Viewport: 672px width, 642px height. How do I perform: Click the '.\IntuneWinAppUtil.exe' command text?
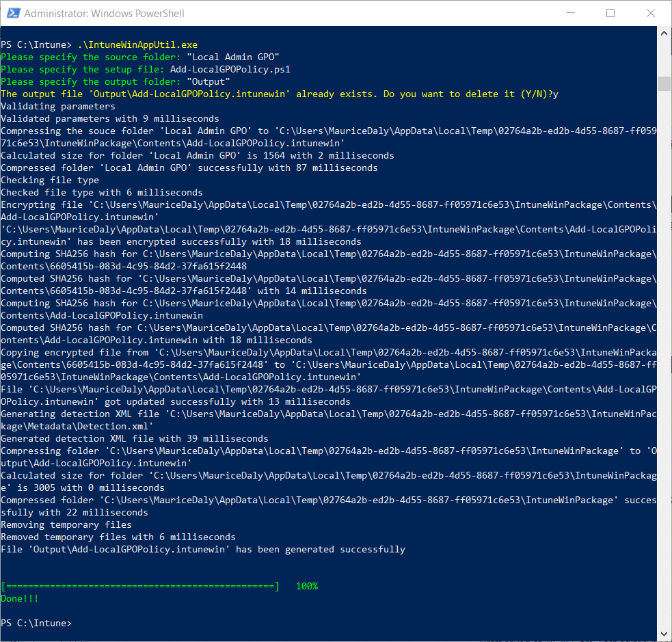pyautogui.click(x=137, y=45)
